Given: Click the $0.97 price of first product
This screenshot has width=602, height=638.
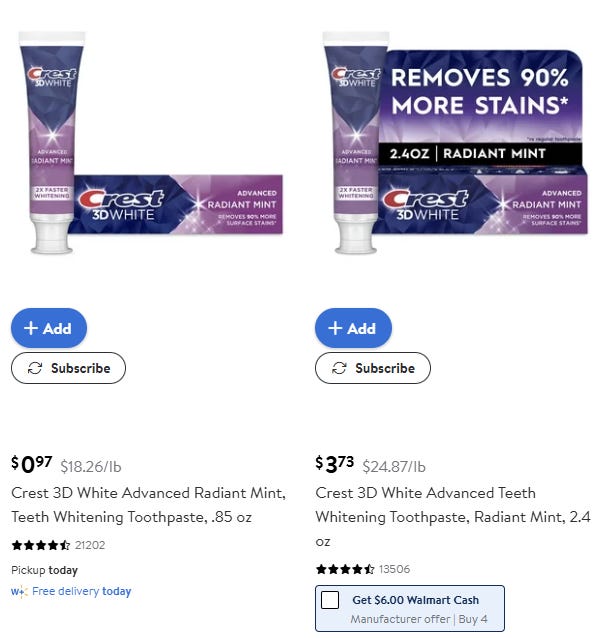Looking at the screenshot, I should pos(32,465).
